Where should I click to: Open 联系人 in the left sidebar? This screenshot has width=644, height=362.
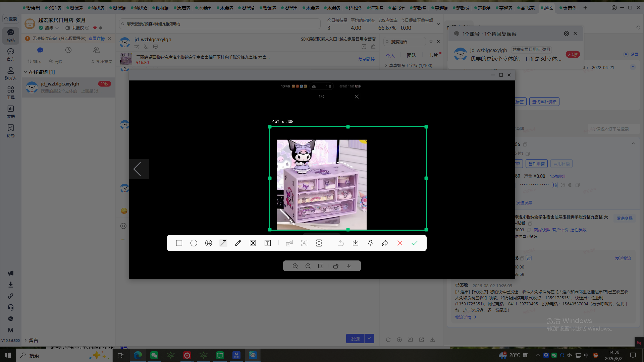coord(11,74)
